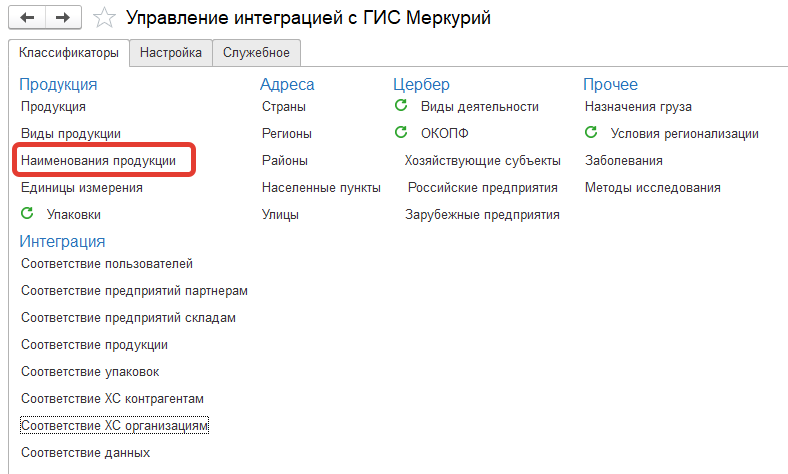This screenshot has width=788, height=474.
Task: Open Соответствие пользователей link
Action: tap(107, 264)
